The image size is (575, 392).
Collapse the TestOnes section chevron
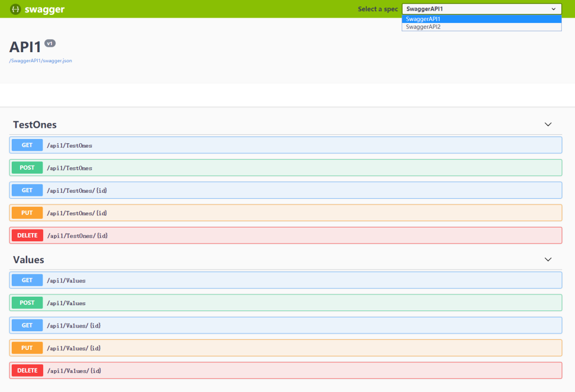(548, 124)
